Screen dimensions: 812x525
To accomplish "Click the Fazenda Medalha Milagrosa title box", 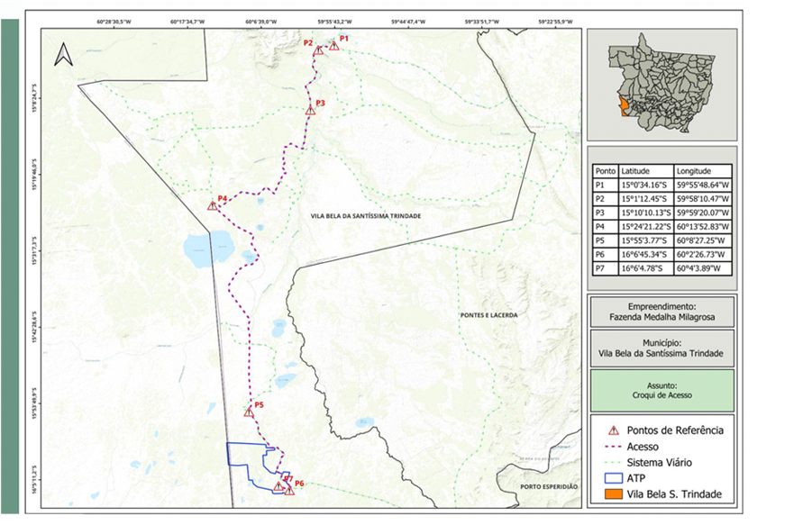I will click(x=661, y=312).
